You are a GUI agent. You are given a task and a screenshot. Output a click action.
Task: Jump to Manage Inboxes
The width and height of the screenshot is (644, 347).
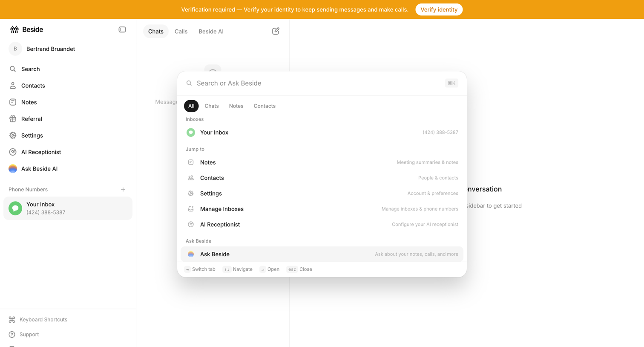322,209
